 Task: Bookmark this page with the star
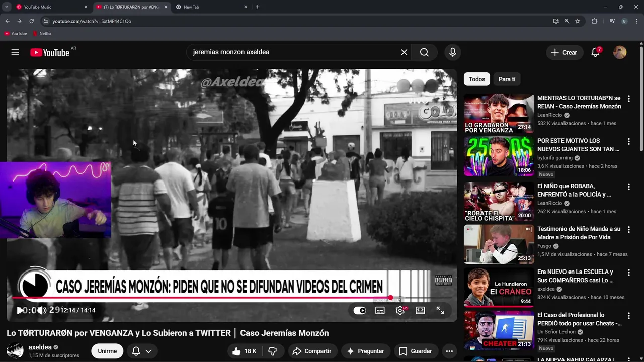click(x=578, y=21)
